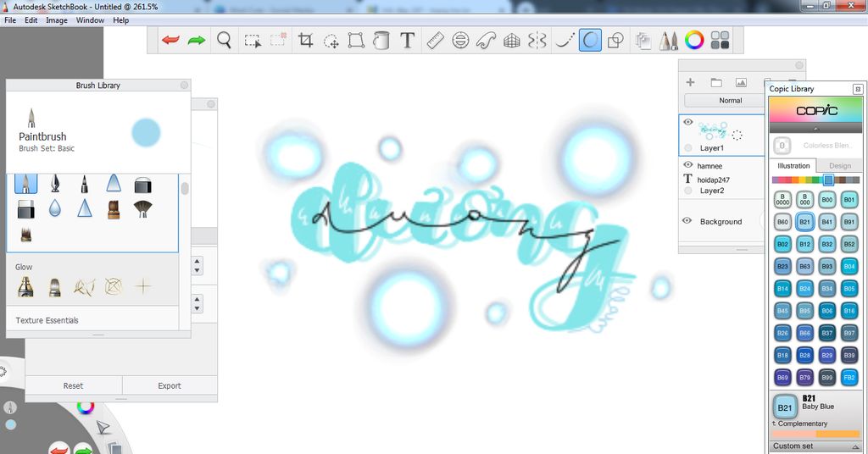Image resolution: width=868 pixels, height=454 pixels.
Task: Switch to the Design tab
Action: pyautogui.click(x=840, y=165)
